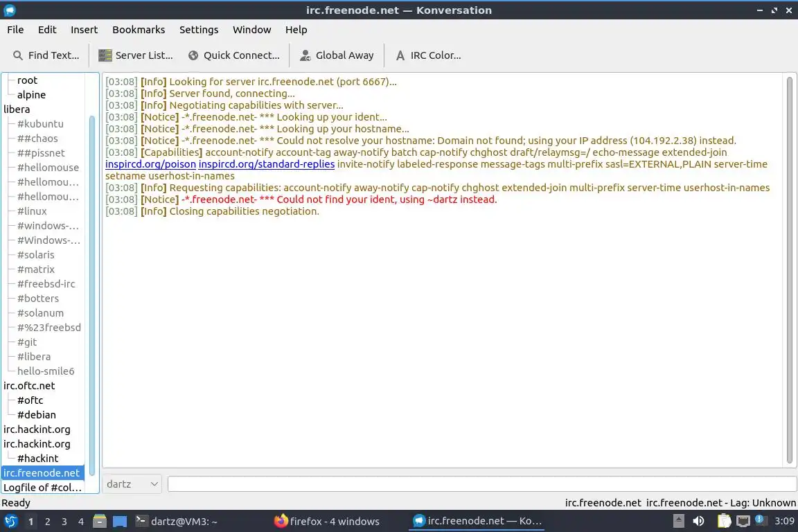Open the file manager from taskbar
Screen dimensions: 798x532
(100, 522)
